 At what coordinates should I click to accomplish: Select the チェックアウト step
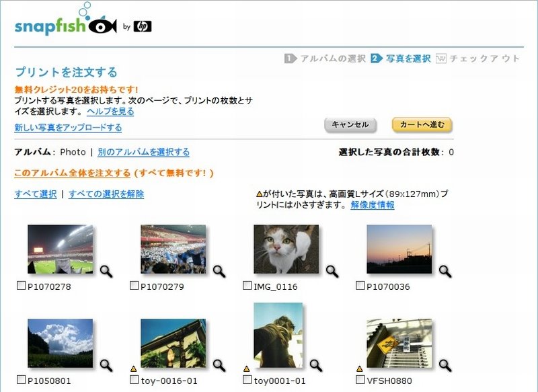pos(477,58)
